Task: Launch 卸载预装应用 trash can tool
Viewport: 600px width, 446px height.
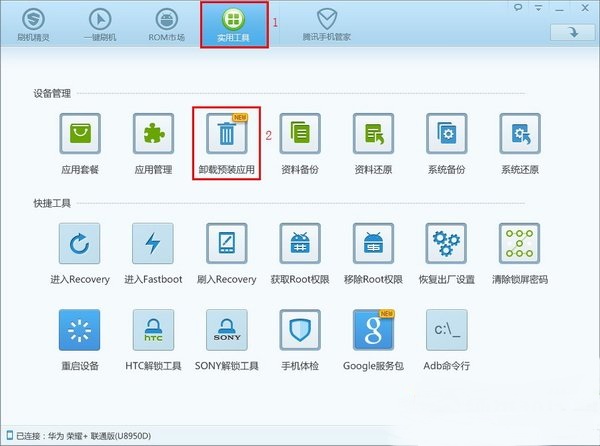Action: point(227,133)
